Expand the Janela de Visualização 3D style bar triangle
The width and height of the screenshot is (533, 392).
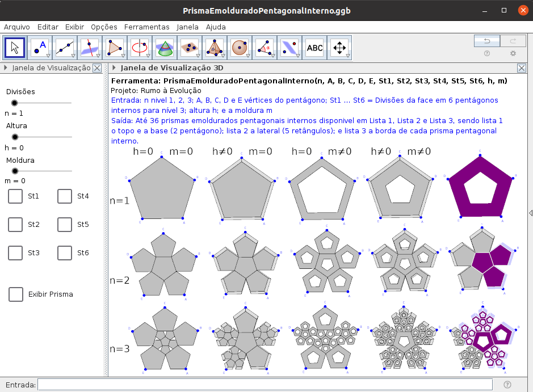(114, 68)
